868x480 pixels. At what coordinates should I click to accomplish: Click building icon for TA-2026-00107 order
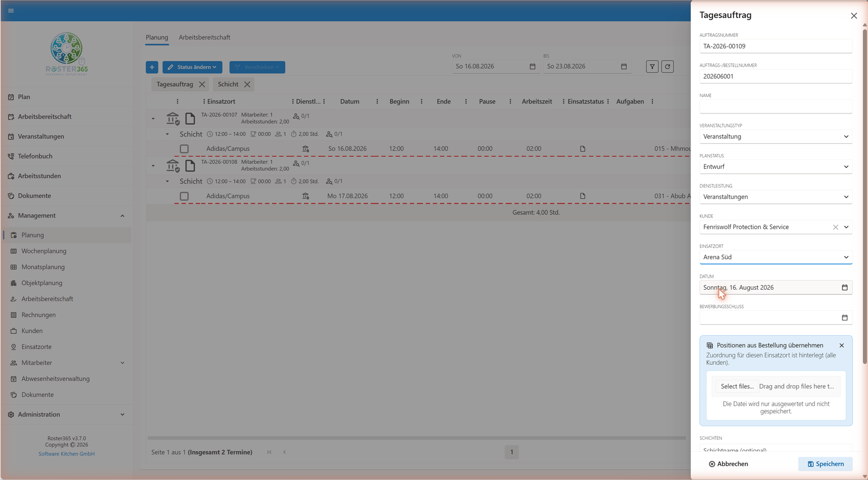pos(173,118)
